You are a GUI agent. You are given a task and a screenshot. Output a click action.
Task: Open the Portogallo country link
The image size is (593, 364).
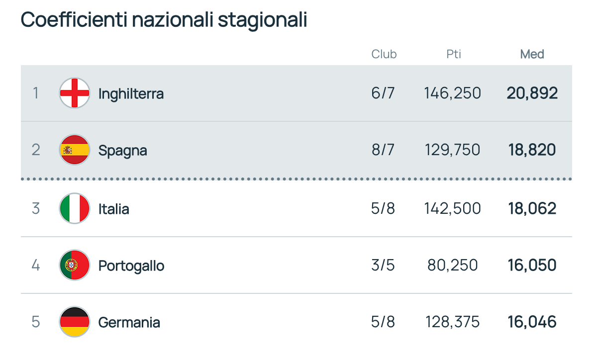(x=131, y=266)
